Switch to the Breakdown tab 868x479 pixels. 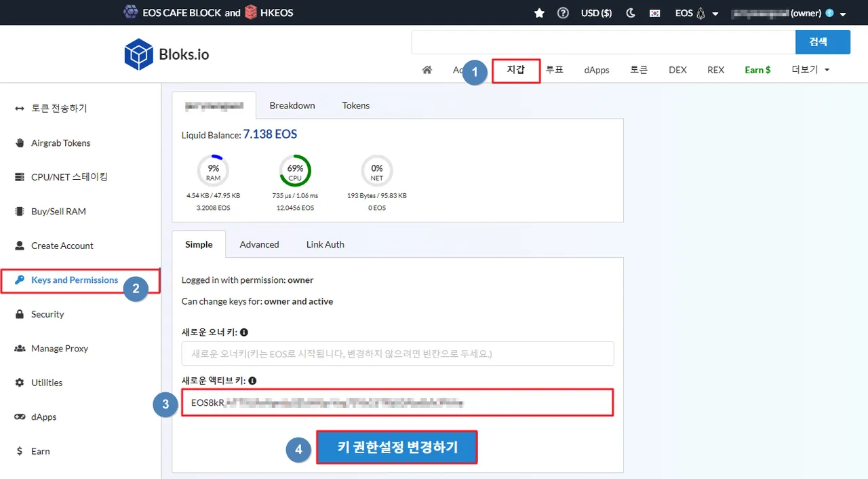coord(292,105)
